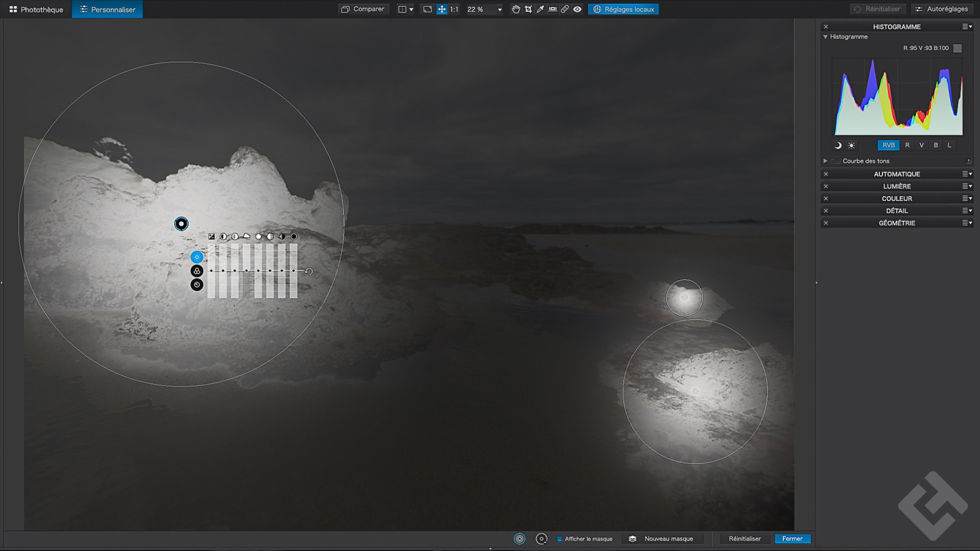980x551 pixels.
Task: Open zoom percentage dropdown
Action: coord(500,10)
